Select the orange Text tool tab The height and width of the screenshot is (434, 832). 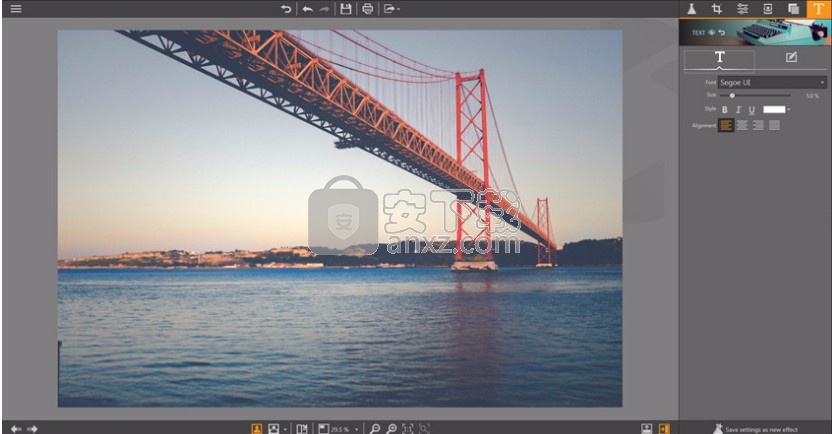pos(819,8)
